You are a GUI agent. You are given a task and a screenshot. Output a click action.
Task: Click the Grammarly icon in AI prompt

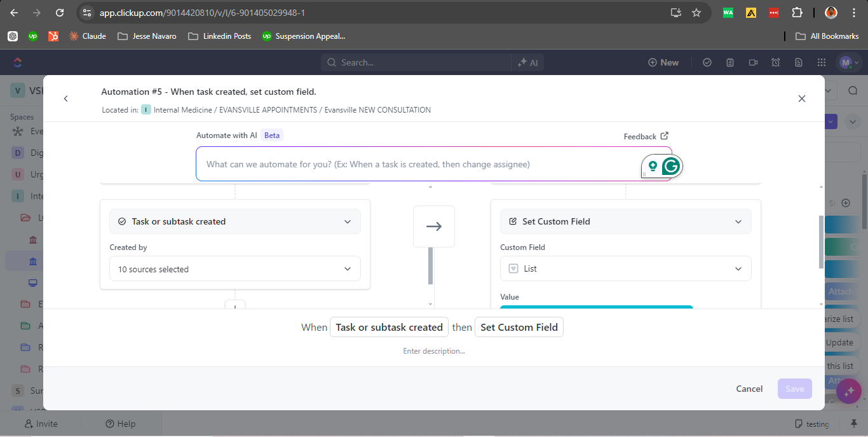point(671,167)
